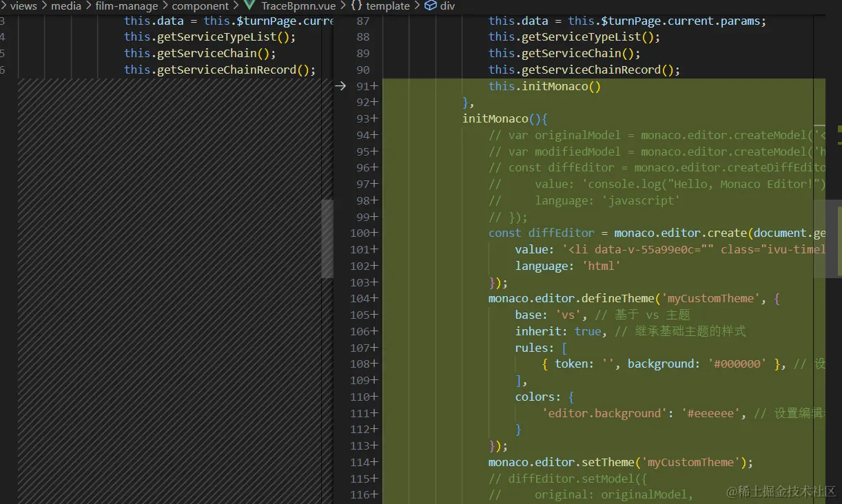Select the 'template' breadcrumb symbol
This screenshot has height=504, width=842.
388,6
